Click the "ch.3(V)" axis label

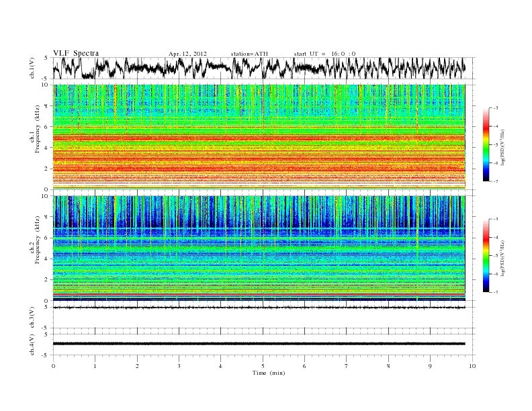click(x=32, y=318)
